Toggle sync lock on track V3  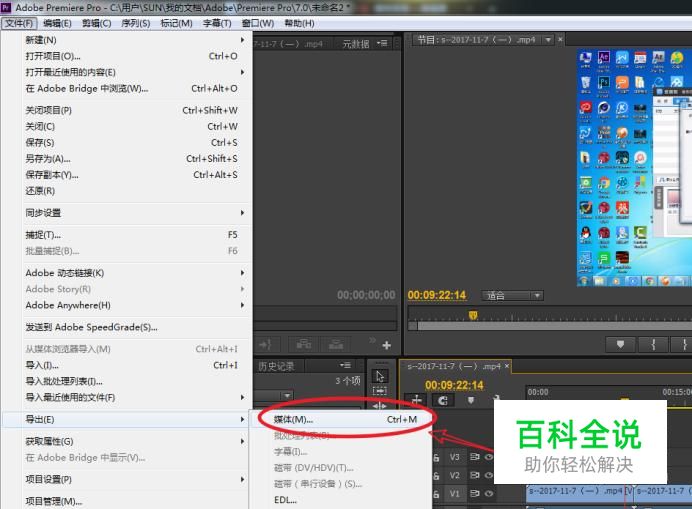point(474,457)
